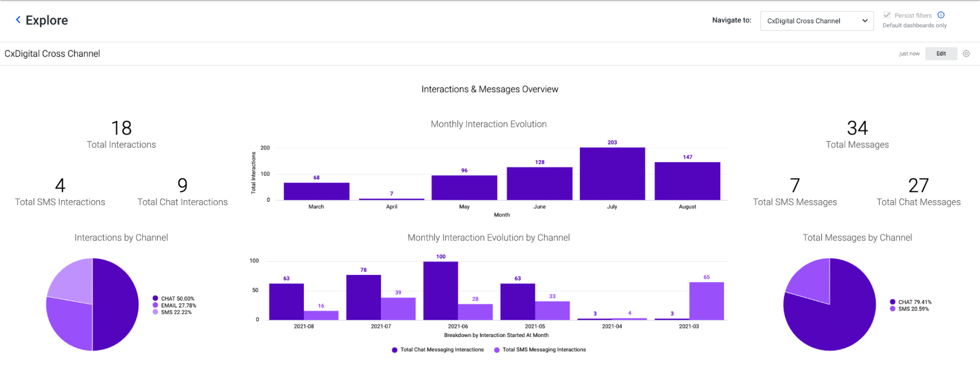Viewport: 980px width, 385px height.
Task: Click the 2021-08 chat bar showing 63
Action: 286,302
